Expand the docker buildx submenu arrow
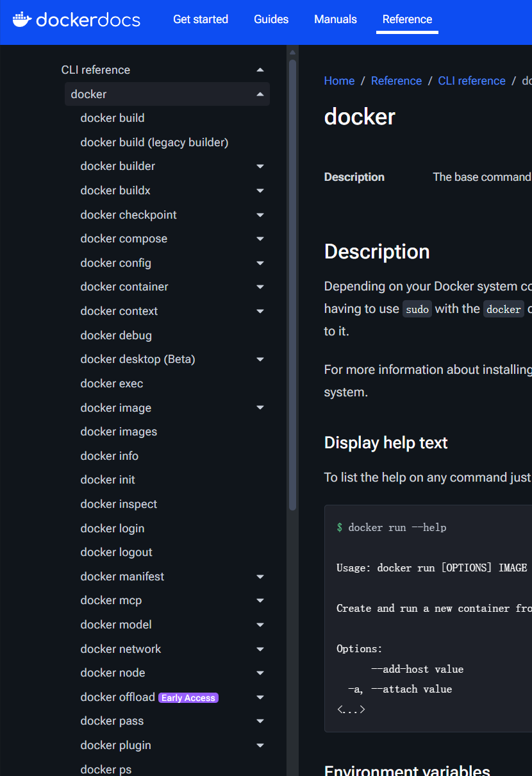This screenshot has height=776, width=532. pyautogui.click(x=260, y=190)
